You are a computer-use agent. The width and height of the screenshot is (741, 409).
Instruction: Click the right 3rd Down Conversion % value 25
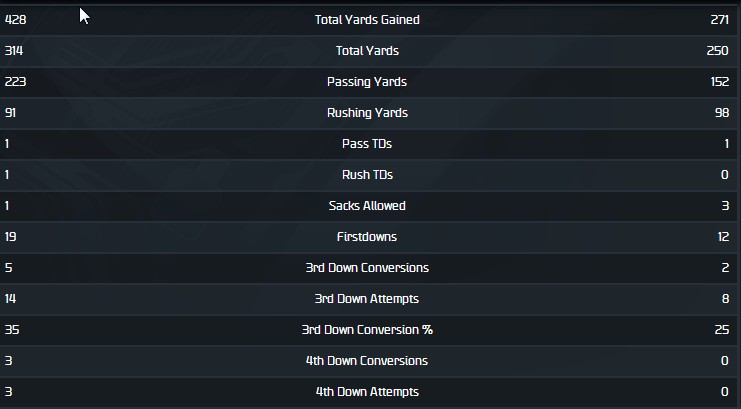coord(723,329)
